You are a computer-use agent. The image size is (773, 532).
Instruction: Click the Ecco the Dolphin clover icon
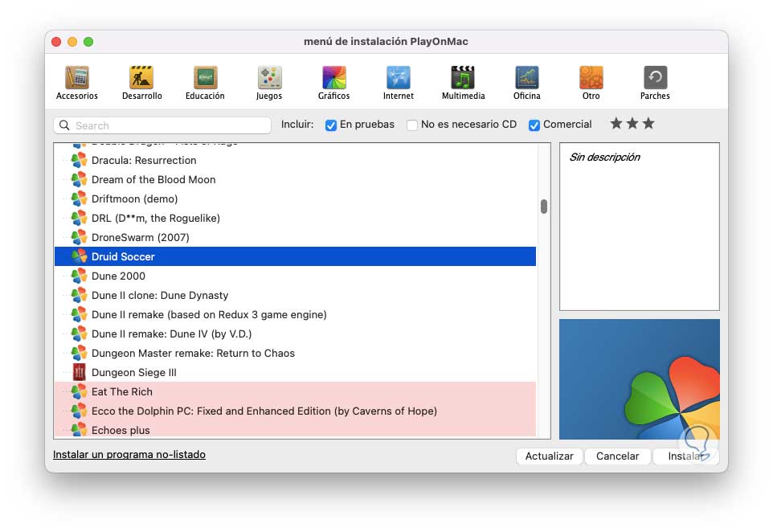tap(79, 411)
